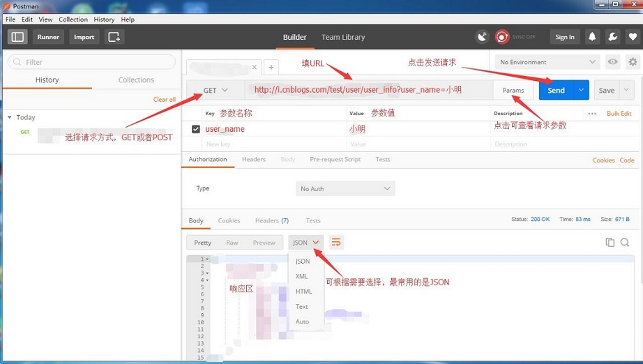Open the File menu

(x=10, y=20)
